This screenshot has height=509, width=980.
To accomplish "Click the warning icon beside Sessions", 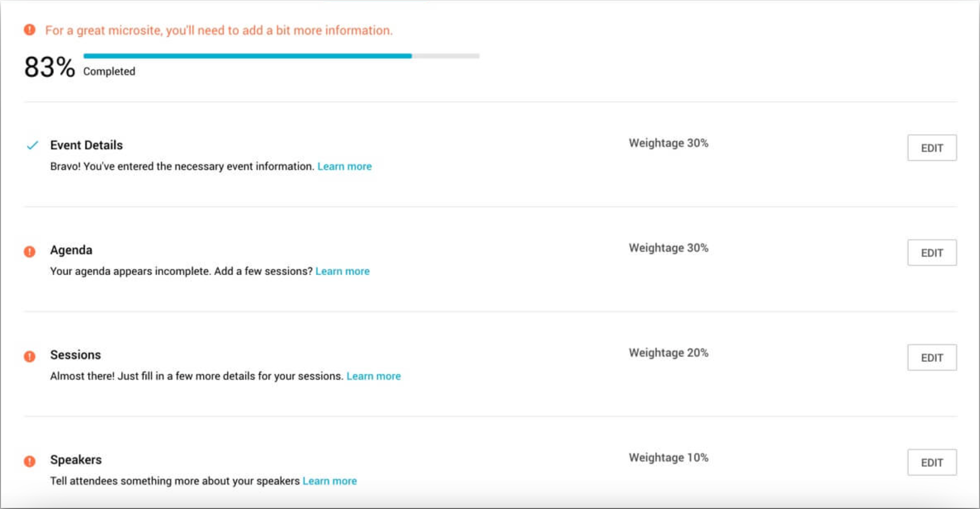I will pos(29,356).
